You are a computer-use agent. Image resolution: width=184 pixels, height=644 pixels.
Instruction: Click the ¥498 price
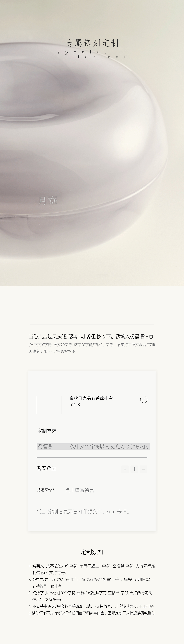[x=75, y=405]
